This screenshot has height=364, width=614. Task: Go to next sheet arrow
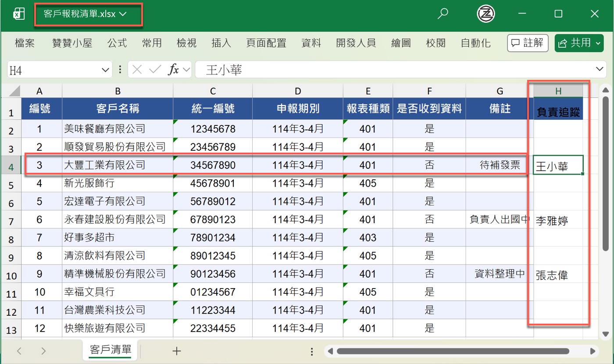click(x=43, y=351)
